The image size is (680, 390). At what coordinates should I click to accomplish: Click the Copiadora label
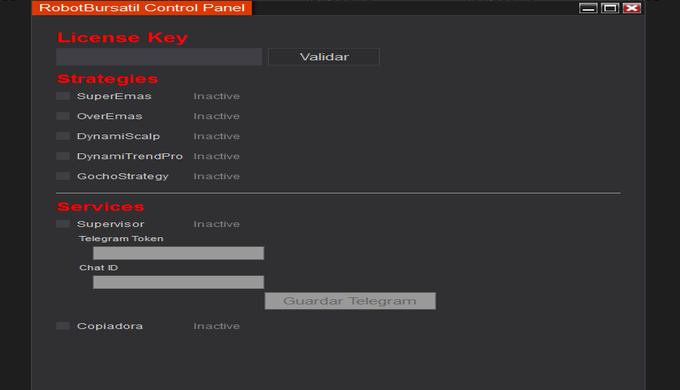point(110,326)
